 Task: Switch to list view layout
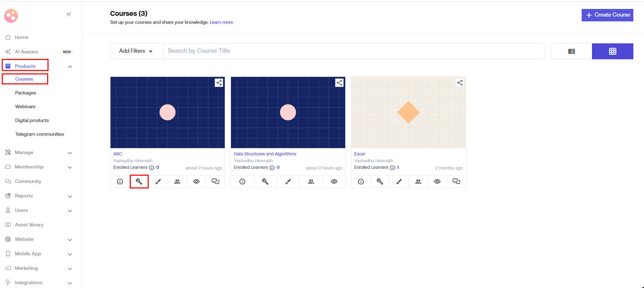[571, 51]
